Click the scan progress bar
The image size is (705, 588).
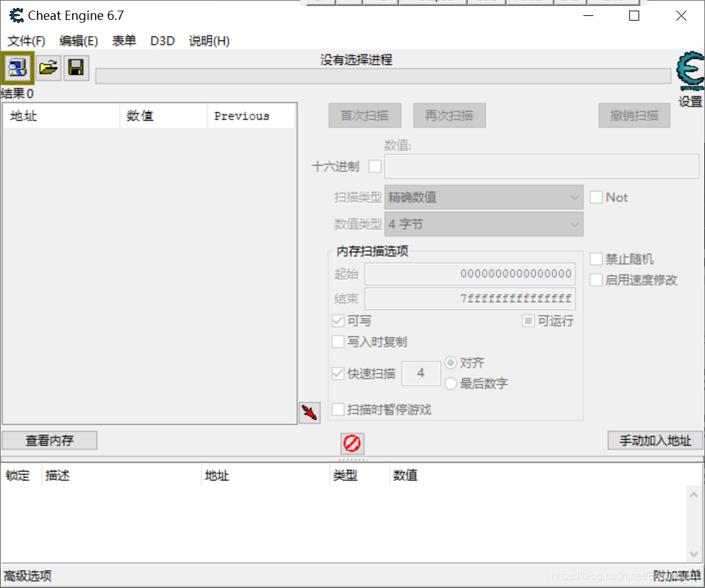click(x=383, y=76)
